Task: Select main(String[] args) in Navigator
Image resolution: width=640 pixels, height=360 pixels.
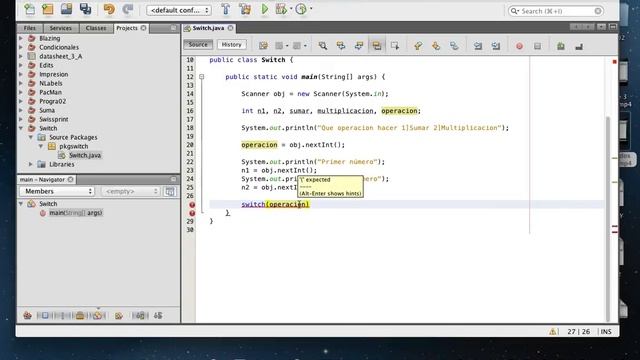Action: tap(76, 213)
